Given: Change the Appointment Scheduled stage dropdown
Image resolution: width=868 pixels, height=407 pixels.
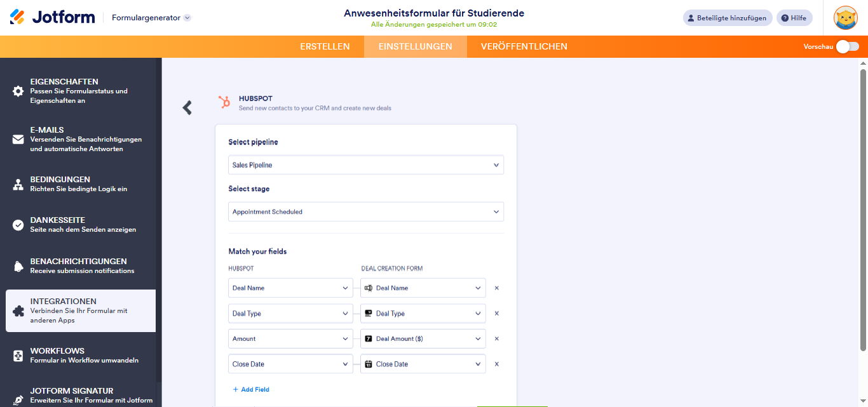Looking at the screenshot, I should pos(366,211).
